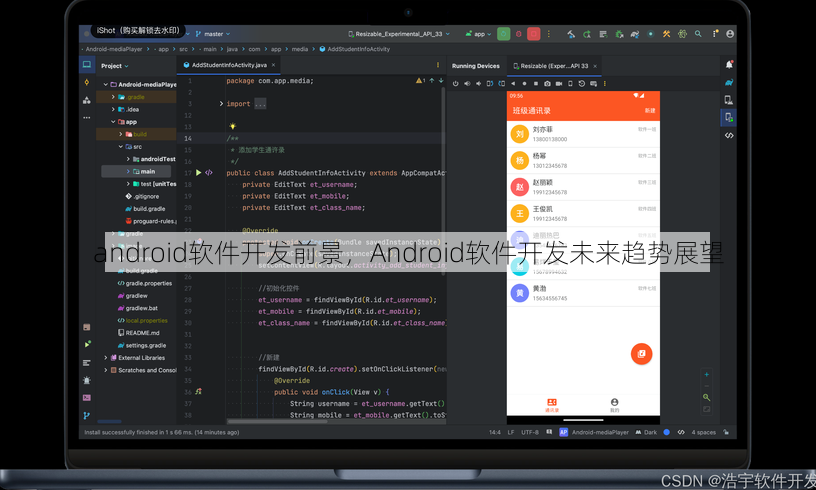Expand the androidTest folder
The image size is (816, 490).
[x=128, y=159]
